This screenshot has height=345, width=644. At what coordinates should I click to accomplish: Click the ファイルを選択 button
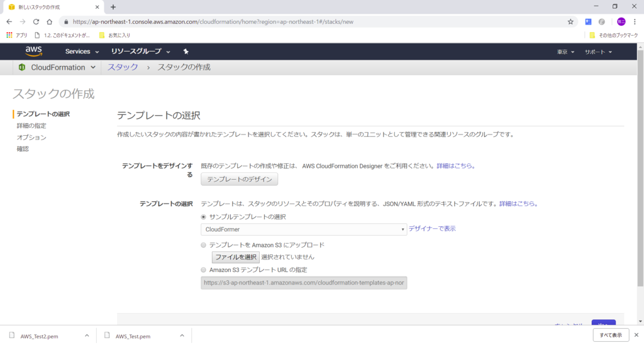[236, 257]
